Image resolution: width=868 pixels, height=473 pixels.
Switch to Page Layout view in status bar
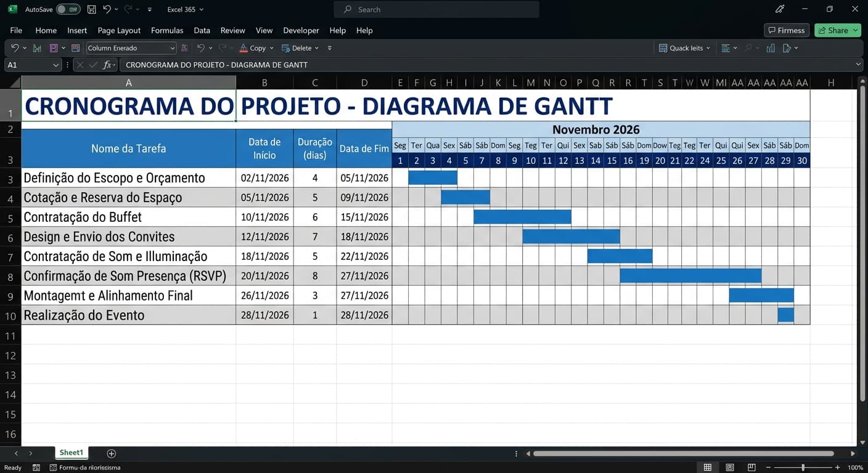[730, 467]
